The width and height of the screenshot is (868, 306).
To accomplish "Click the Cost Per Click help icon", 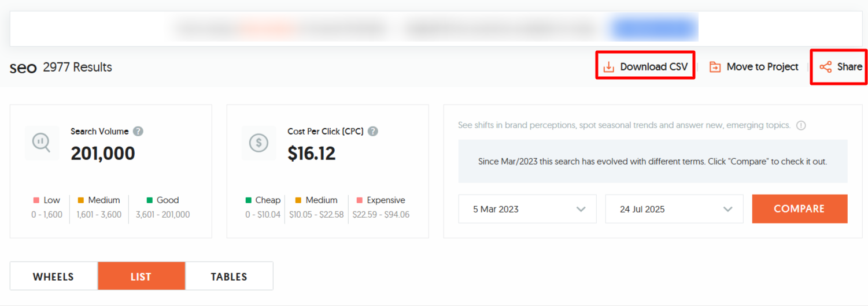I will pyautogui.click(x=373, y=131).
